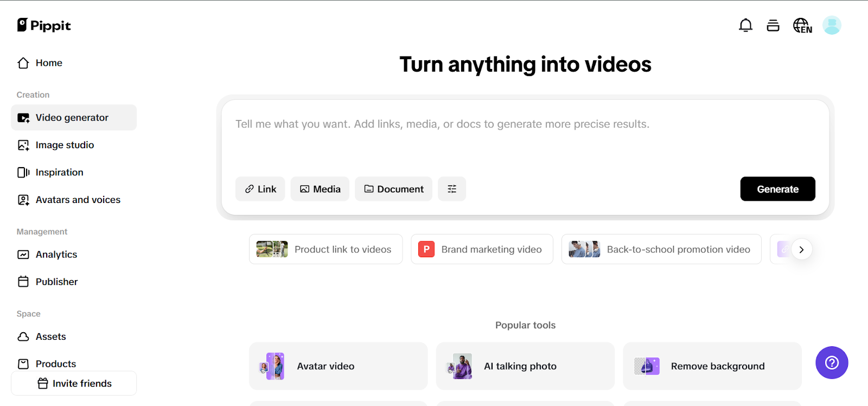Select Video generator in sidebar
This screenshot has width=868, height=406.
73,118
